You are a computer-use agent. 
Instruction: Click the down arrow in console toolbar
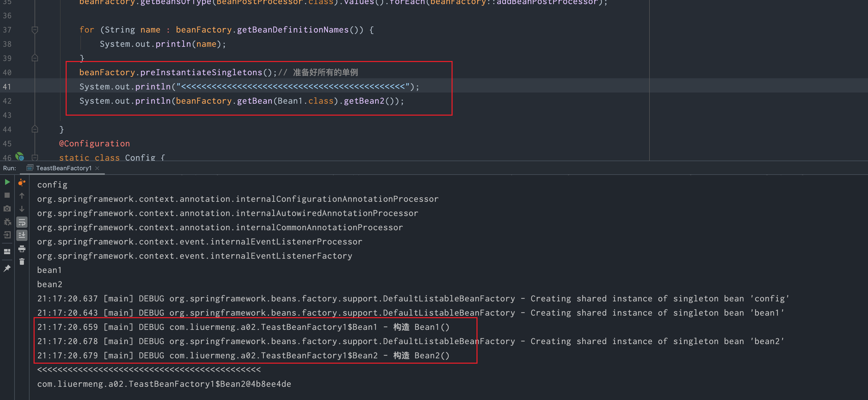(x=22, y=209)
